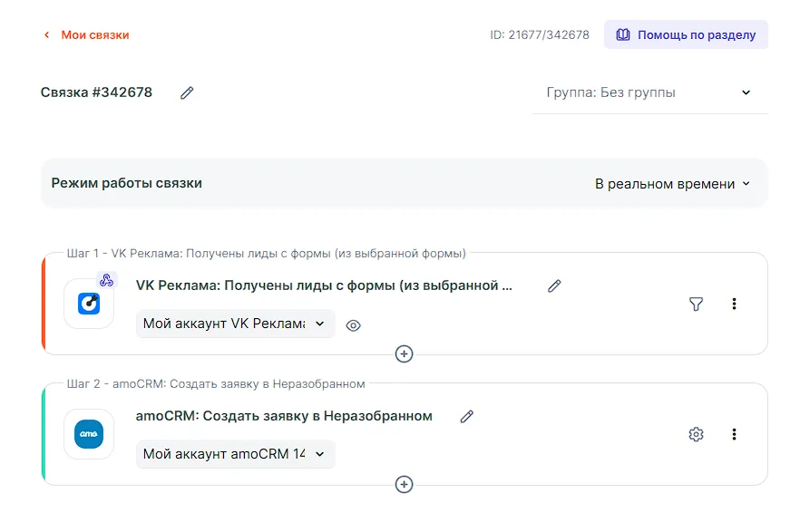Add a step after amoCRM step

click(x=405, y=484)
